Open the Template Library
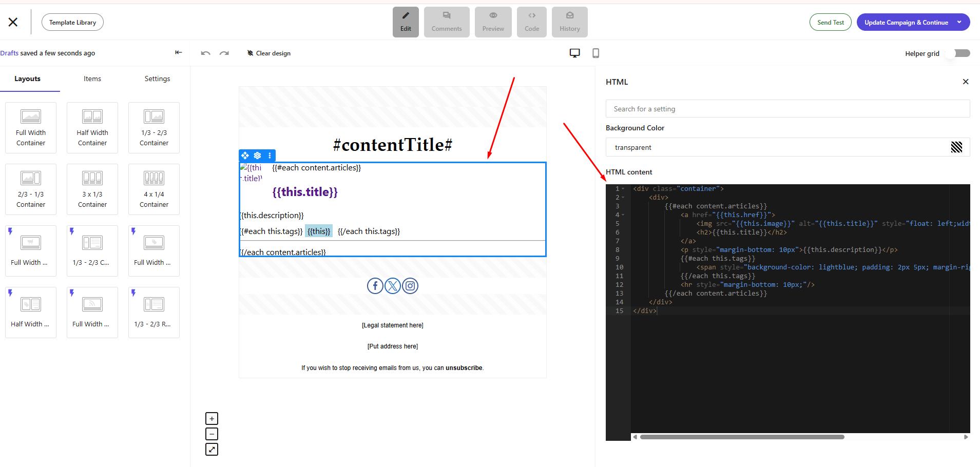980x467 pixels. click(72, 22)
